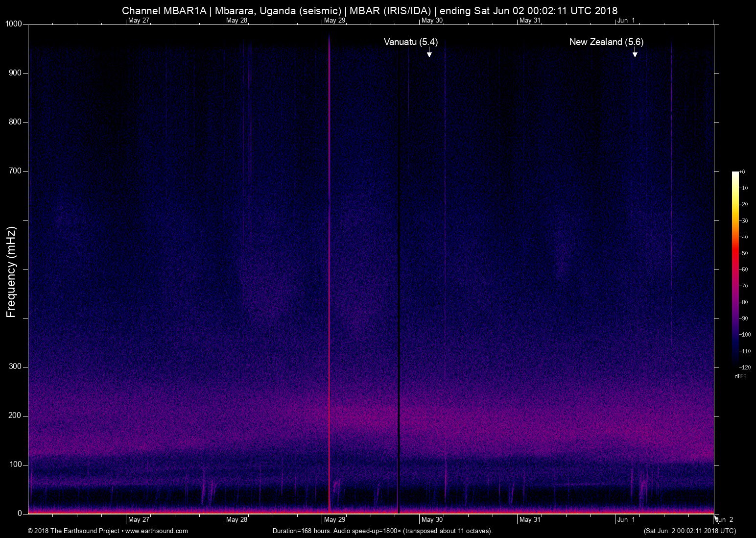The height and width of the screenshot is (538, 756).
Task: Select the New Zealand (5.6) earthquake label
Action: pyautogui.click(x=606, y=42)
